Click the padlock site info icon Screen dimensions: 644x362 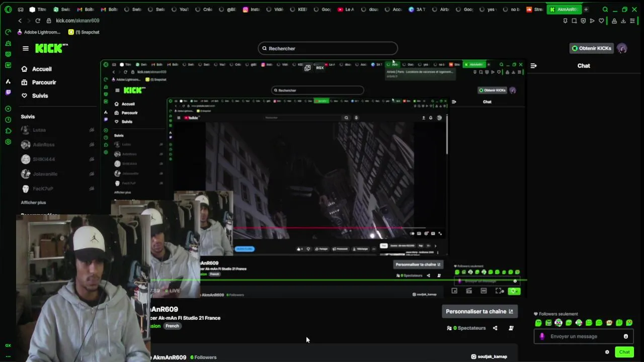[x=49, y=21]
